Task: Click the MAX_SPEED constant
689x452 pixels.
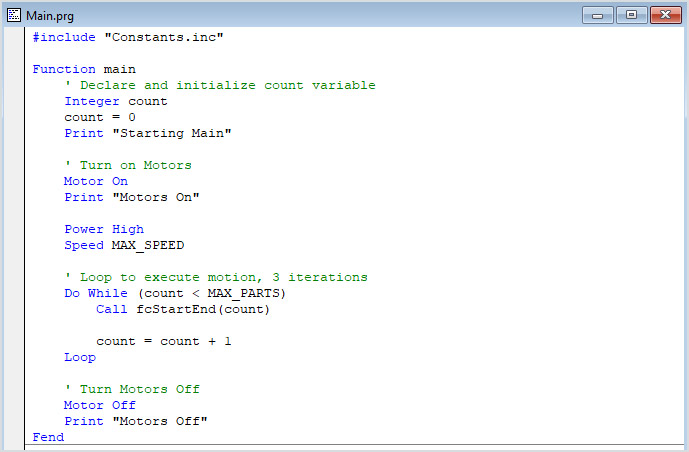Action: (147, 245)
